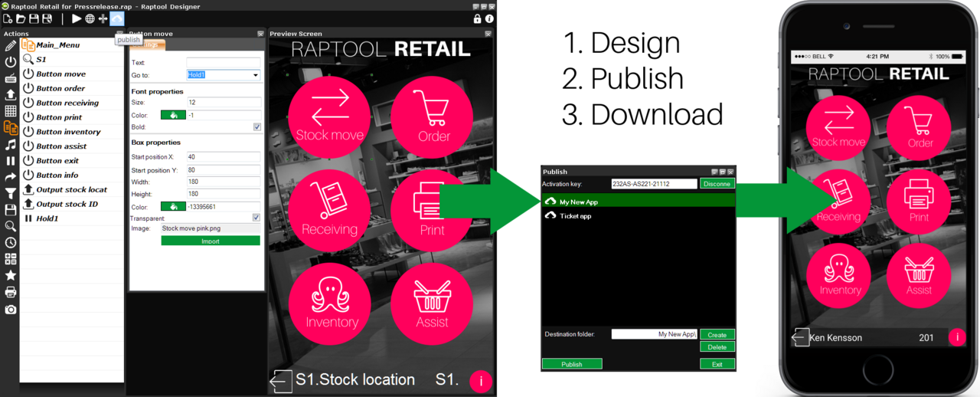
Task: Select S1 scan action in list
Action: tap(72, 59)
